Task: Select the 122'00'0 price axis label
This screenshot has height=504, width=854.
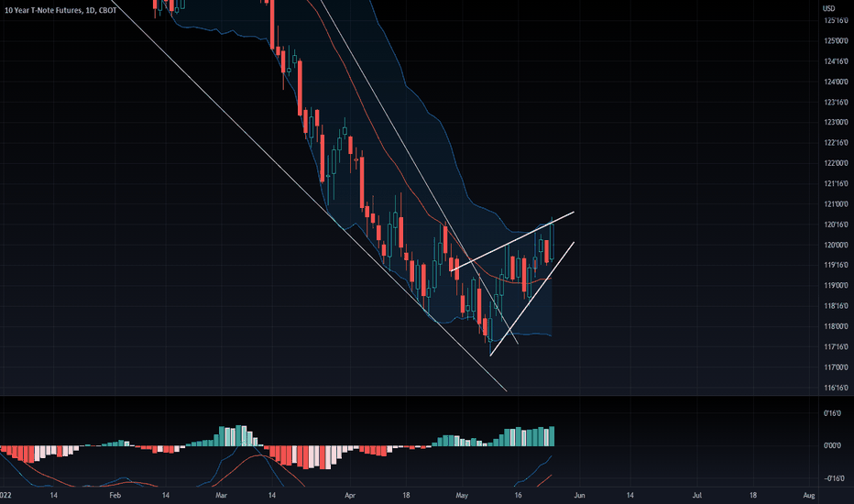Action: [x=836, y=163]
